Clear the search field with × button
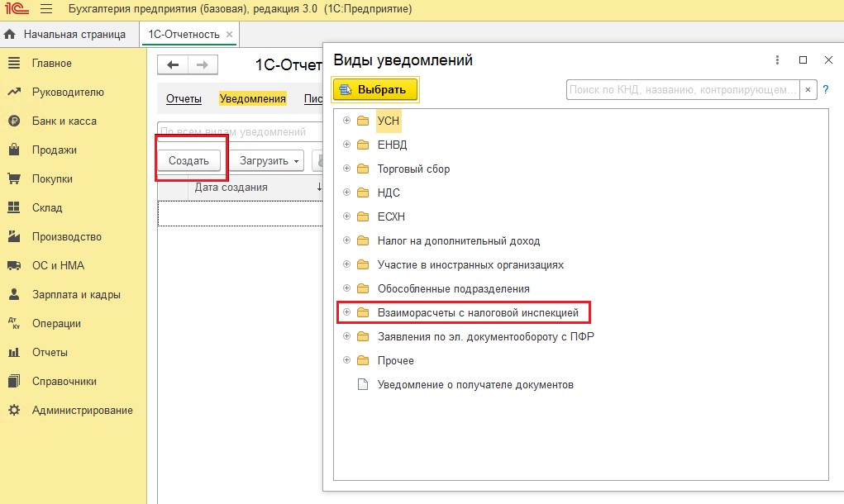Screen dimensions: 844x504 click(808, 90)
